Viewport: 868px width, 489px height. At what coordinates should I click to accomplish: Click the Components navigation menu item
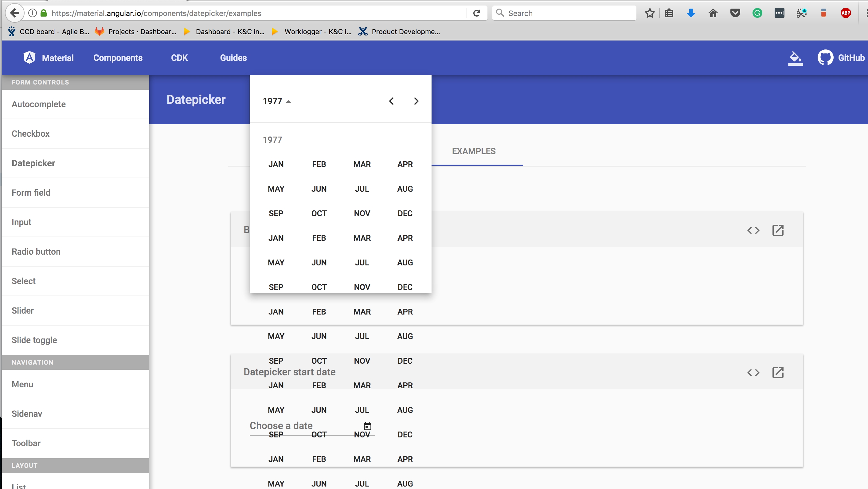coord(117,58)
